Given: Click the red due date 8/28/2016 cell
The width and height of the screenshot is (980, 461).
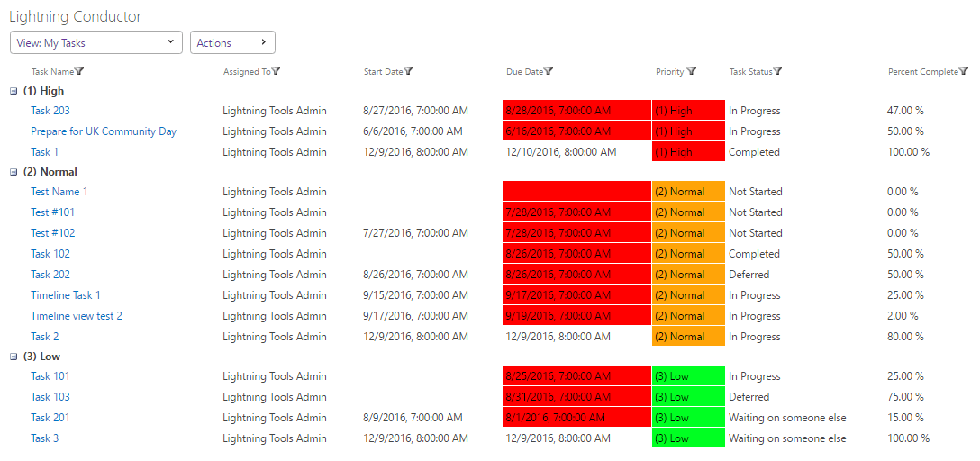Looking at the screenshot, I should coord(576,111).
